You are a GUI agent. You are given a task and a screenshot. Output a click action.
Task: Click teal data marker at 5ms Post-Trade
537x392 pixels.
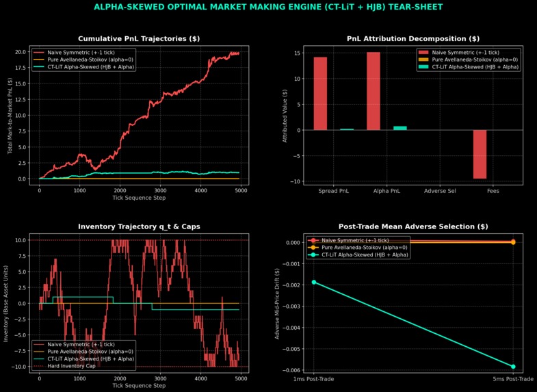513,367
